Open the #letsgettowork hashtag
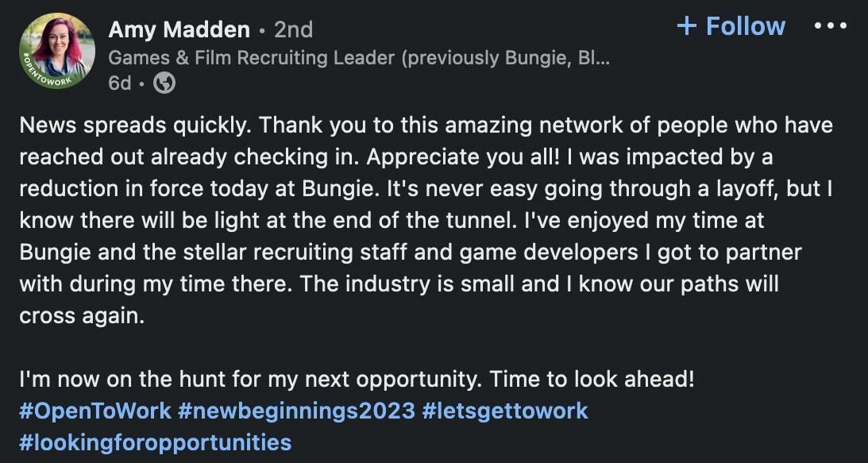 [x=505, y=411]
